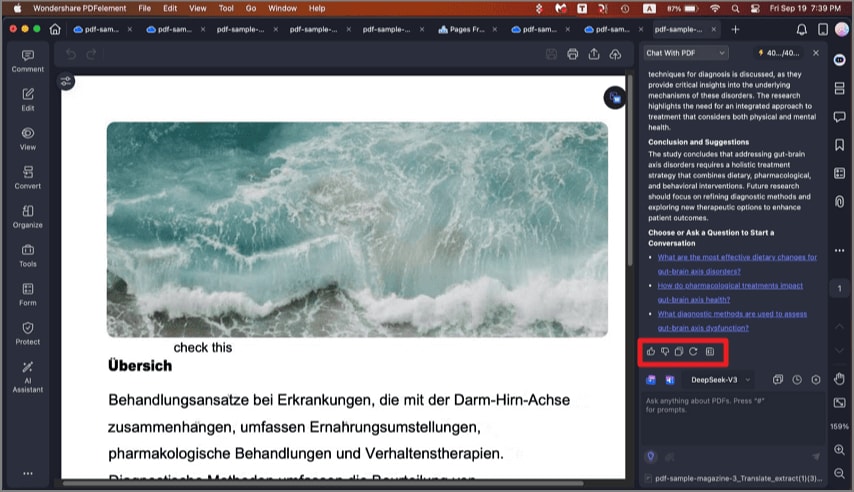Click link about effective dietary changes
This screenshot has width=854, height=492.
[737, 264]
